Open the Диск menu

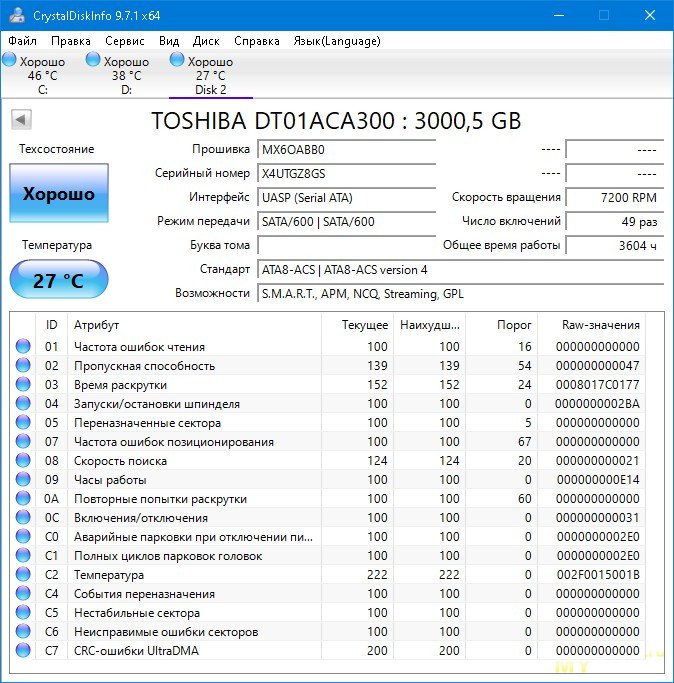pos(206,41)
